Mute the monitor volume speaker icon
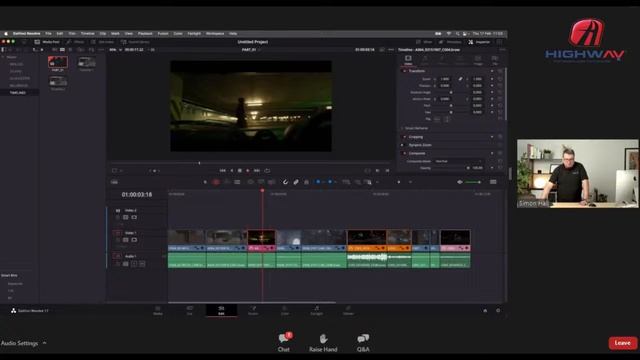Viewport: 640px width, 360px height. pyautogui.click(x=460, y=182)
